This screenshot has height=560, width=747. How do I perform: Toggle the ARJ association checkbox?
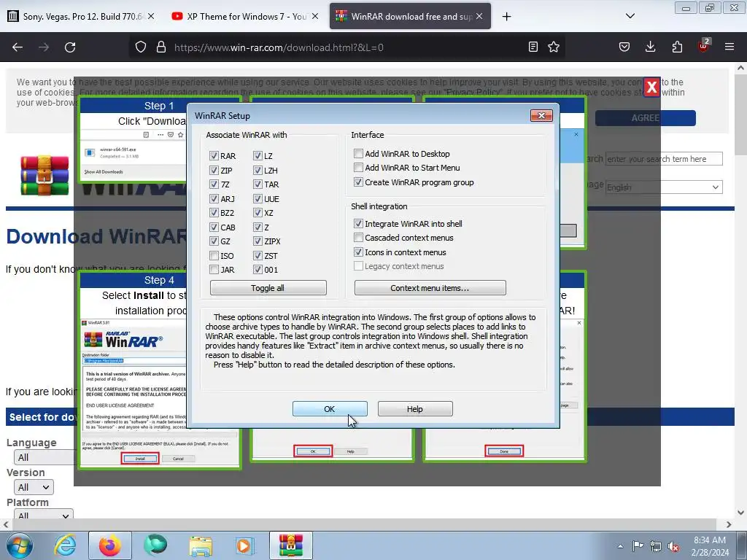214,198
